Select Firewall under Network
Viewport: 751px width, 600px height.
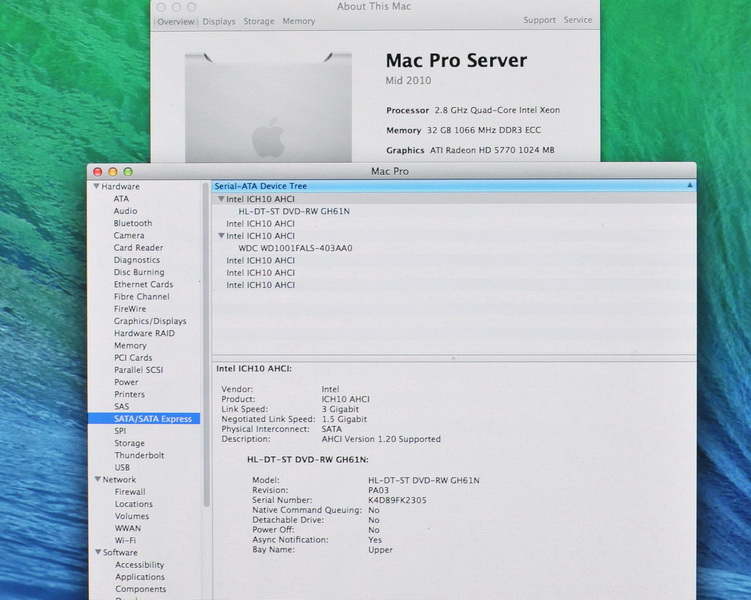(x=130, y=492)
